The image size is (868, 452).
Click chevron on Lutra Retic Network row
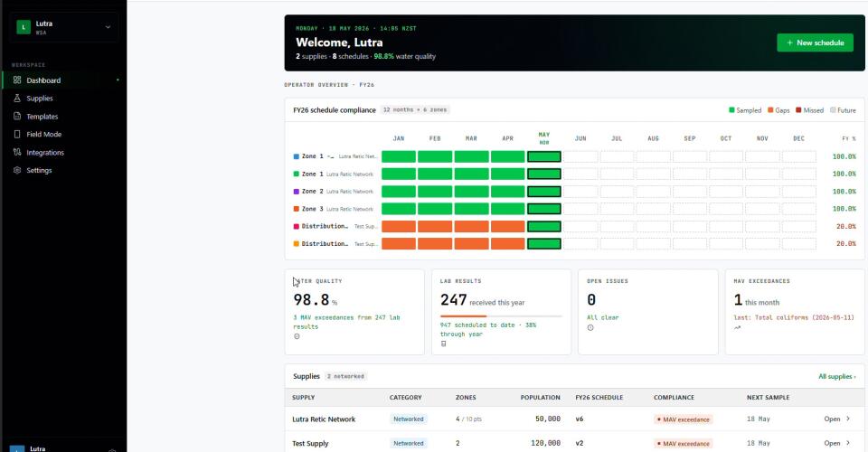(848, 419)
